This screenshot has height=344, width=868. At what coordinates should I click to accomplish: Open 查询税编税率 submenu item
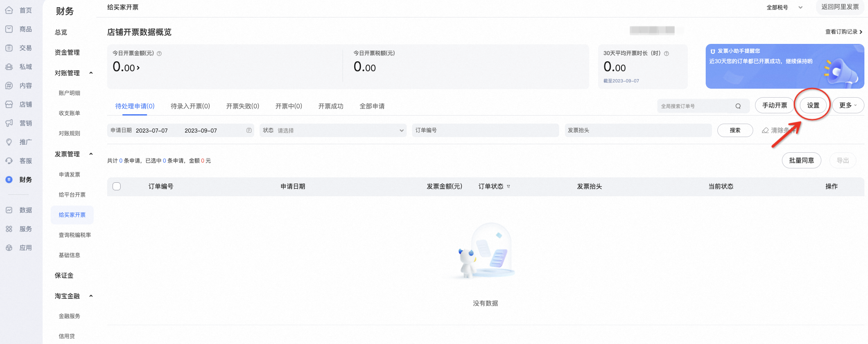(75, 235)
